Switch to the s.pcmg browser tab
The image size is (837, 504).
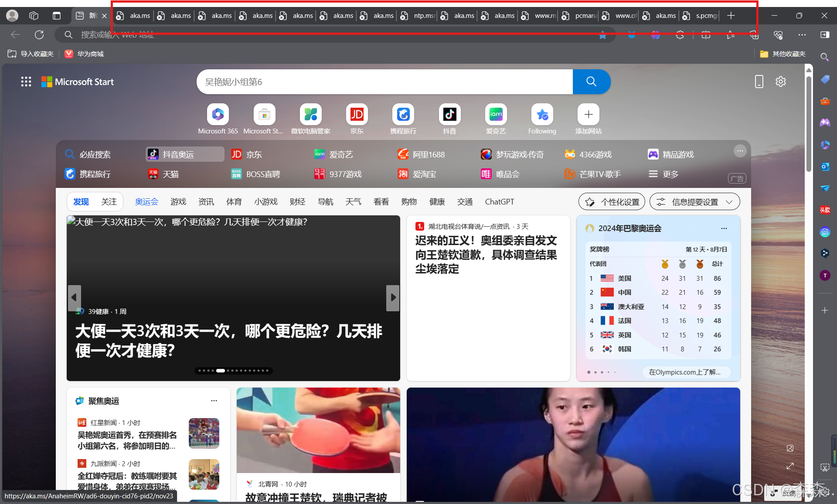click(700, 16)
